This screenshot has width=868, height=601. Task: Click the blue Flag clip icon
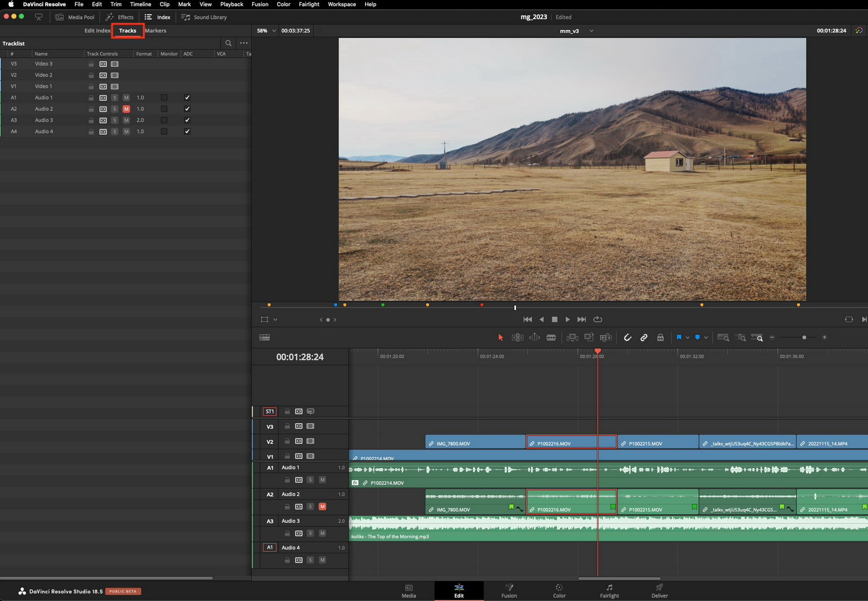click(679, 337)
